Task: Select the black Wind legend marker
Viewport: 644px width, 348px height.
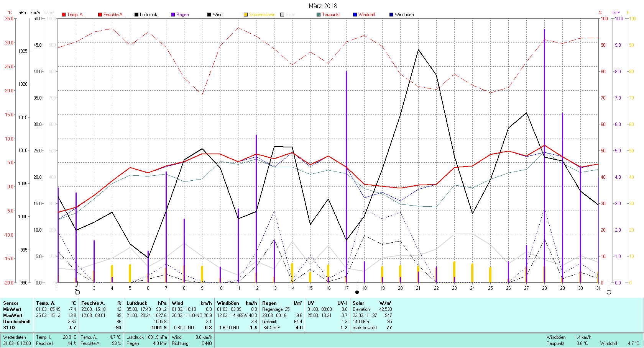Action: 209,15
